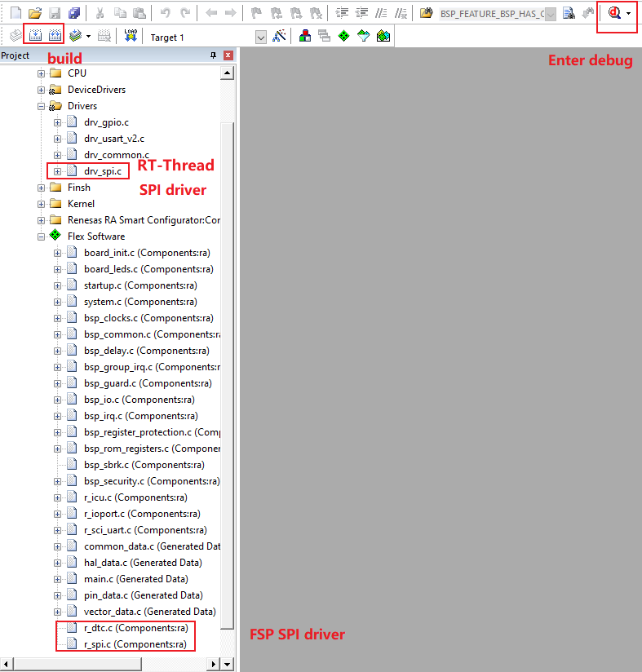Collapse the Flex Software group
This screenshot has width=642, height=672.
41,237
